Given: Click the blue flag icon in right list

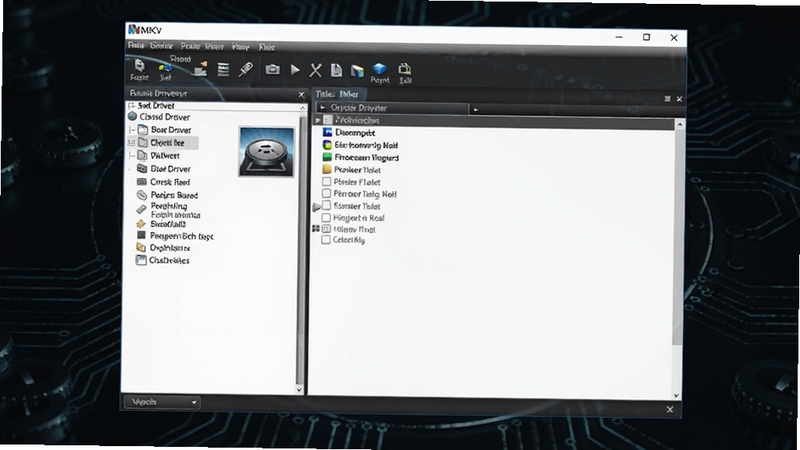Looking at the screenshot, I should click(328, 132).
